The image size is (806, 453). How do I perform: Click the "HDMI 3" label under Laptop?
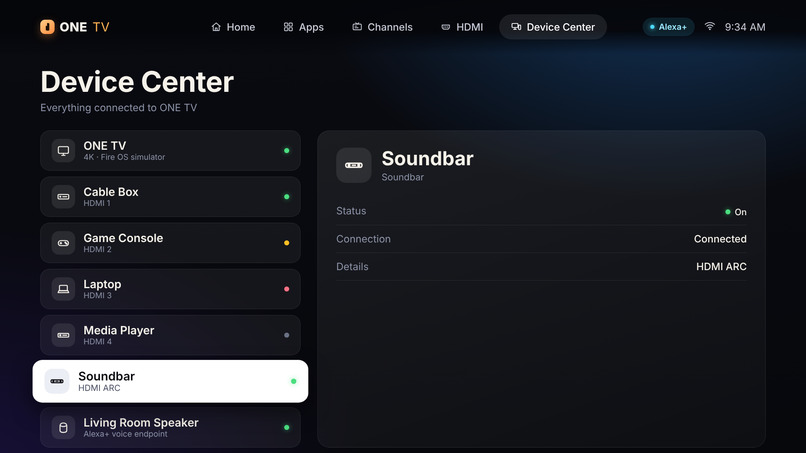97,296
